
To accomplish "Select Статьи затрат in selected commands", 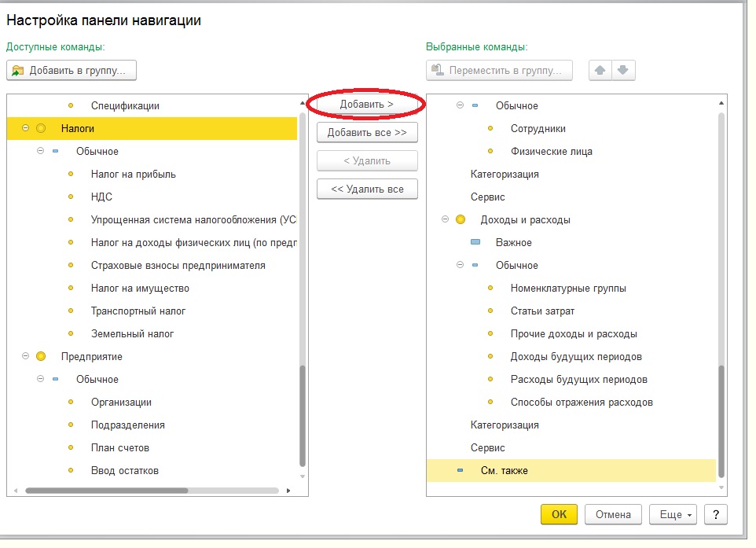I will point(542,311).
